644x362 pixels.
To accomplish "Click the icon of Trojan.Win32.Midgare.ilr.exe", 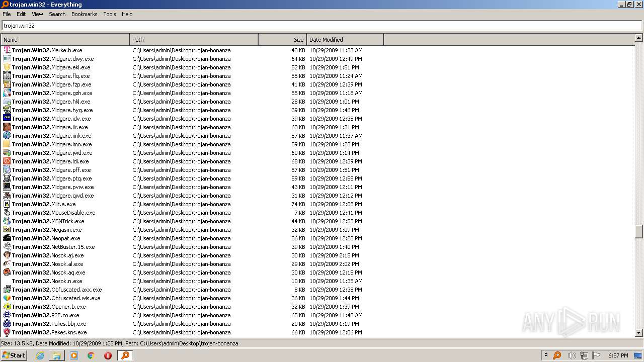I will coord(7,127).
